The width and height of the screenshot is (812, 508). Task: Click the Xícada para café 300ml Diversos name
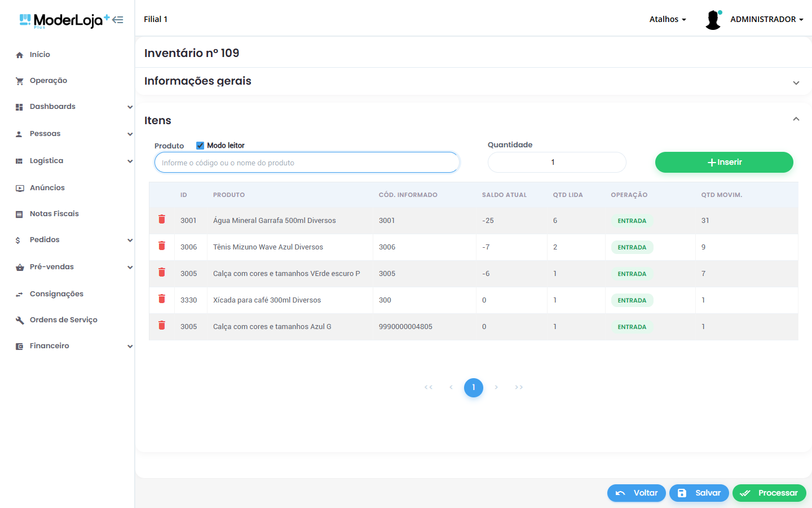click(x=267, y=300)
